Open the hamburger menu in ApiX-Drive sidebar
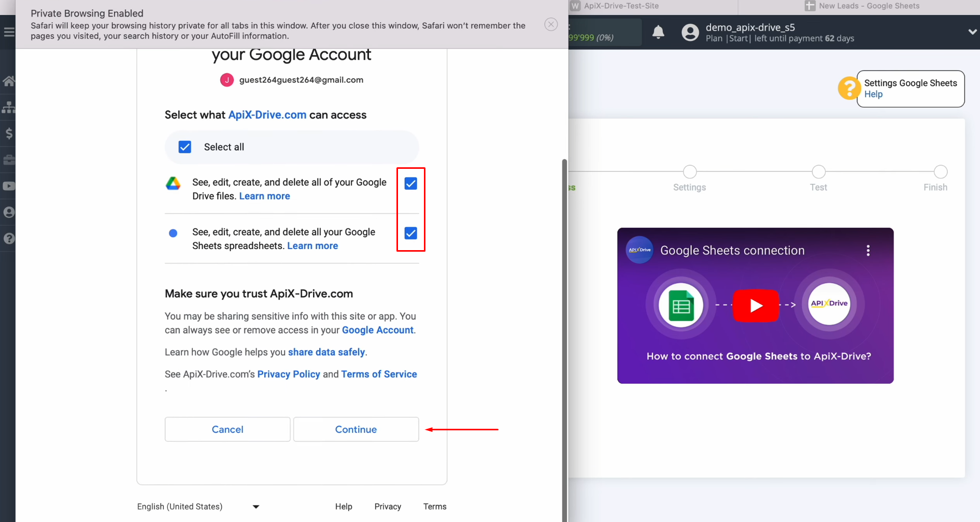This screenshot has height=522, width=980. tap(9, 32)
